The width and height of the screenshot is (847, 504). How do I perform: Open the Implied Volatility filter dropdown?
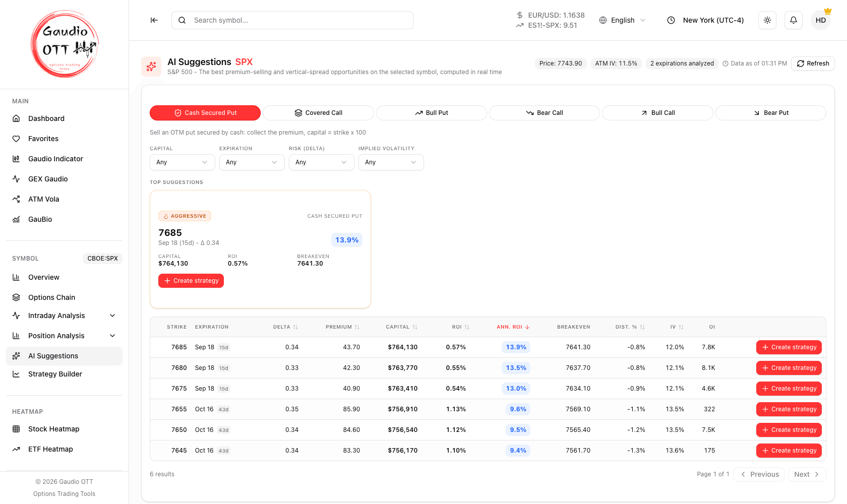[391, 162]
